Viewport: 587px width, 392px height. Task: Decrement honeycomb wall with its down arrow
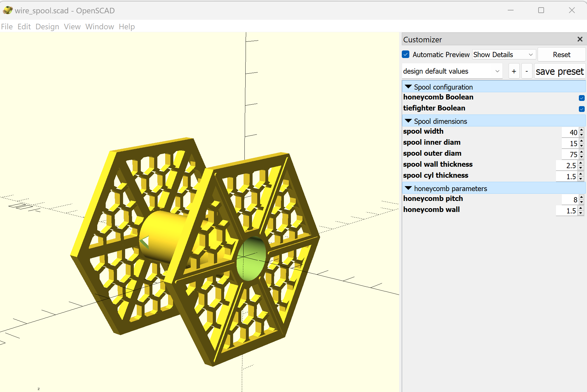pyautogui.click(x=581, y=213)
